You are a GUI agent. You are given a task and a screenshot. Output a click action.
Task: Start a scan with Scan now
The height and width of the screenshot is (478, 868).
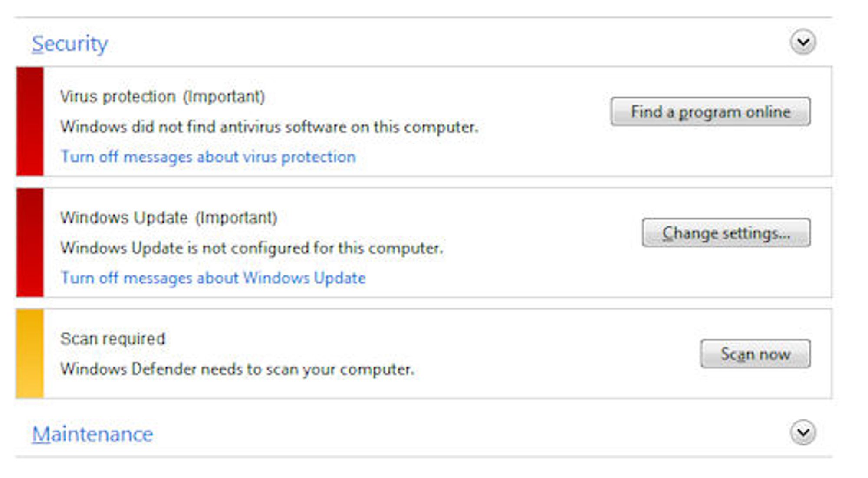coord(755,354)
